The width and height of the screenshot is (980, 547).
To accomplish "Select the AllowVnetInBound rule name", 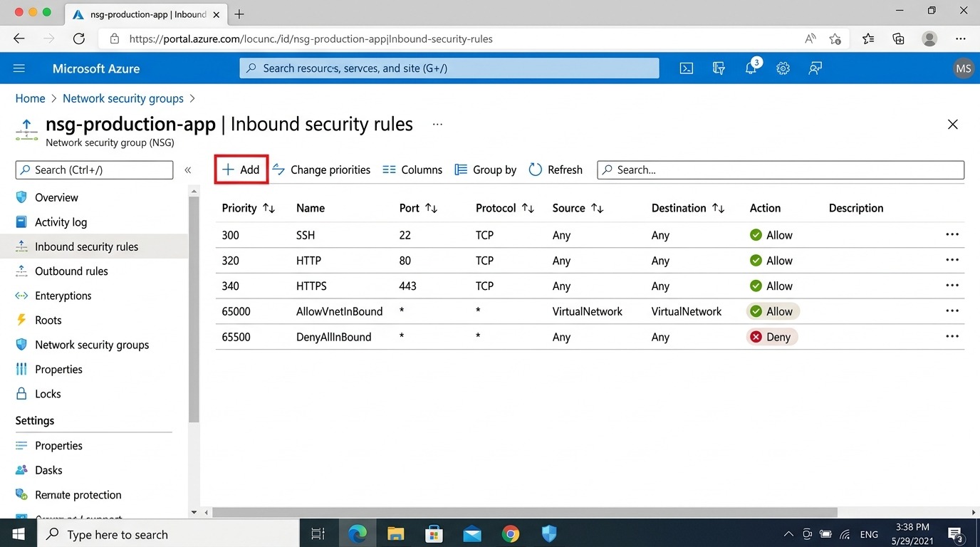I will point(339,311).
